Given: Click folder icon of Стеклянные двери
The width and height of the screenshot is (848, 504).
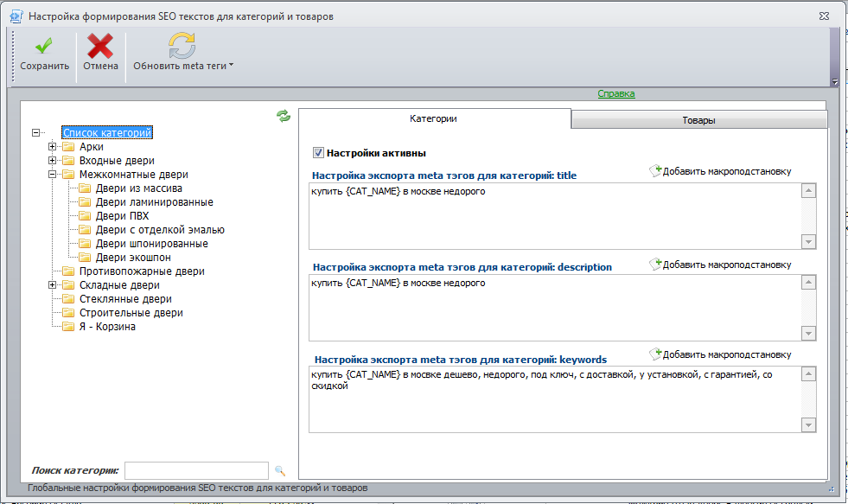Looking at the screenshot, I should tap(68, 299).
